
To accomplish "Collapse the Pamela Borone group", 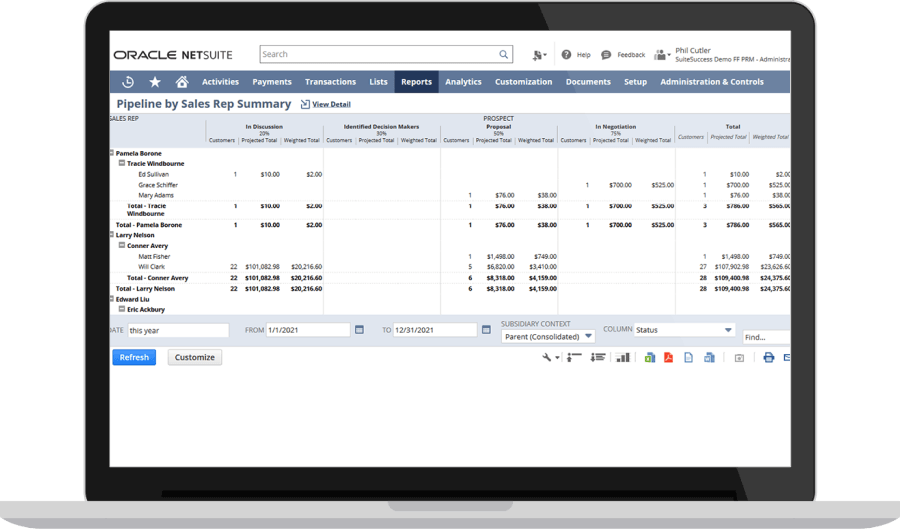I will click(x=111, y=153).
